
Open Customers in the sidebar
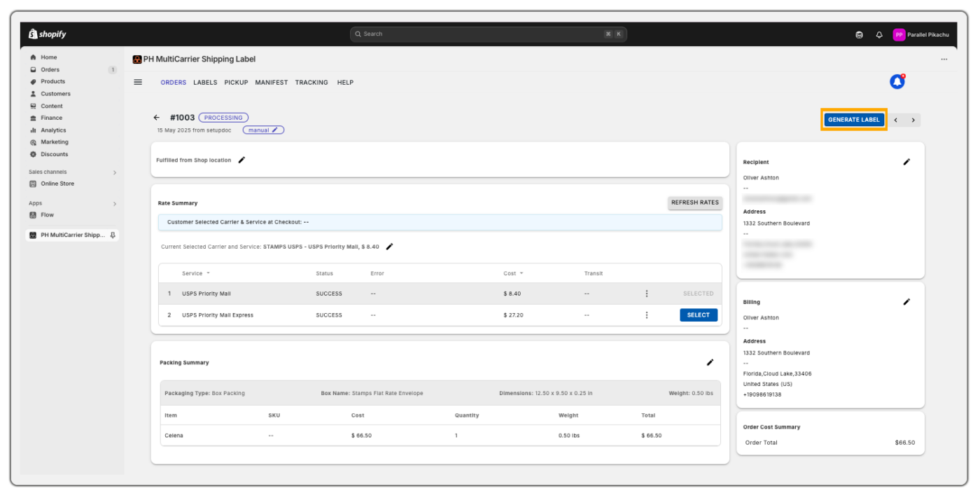click(55, 94)
